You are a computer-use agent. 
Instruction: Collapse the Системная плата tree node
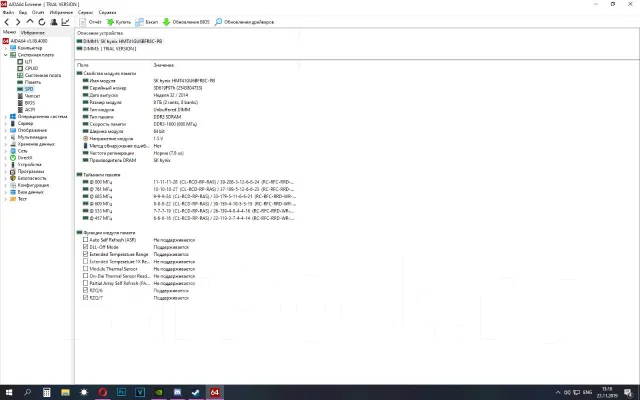click(x=5, y=55)
